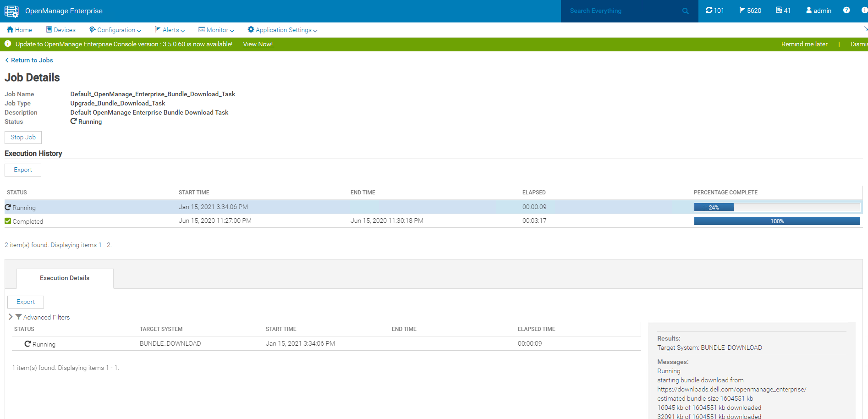Open the help question mark icon
The image size is (868, 419).
pos(846,10)
